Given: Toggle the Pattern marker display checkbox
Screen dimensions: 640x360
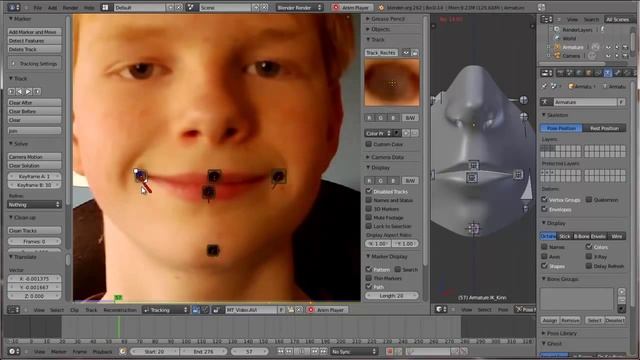Looking at the screenshot, I should pyautogui.click(x=369, y=269).
